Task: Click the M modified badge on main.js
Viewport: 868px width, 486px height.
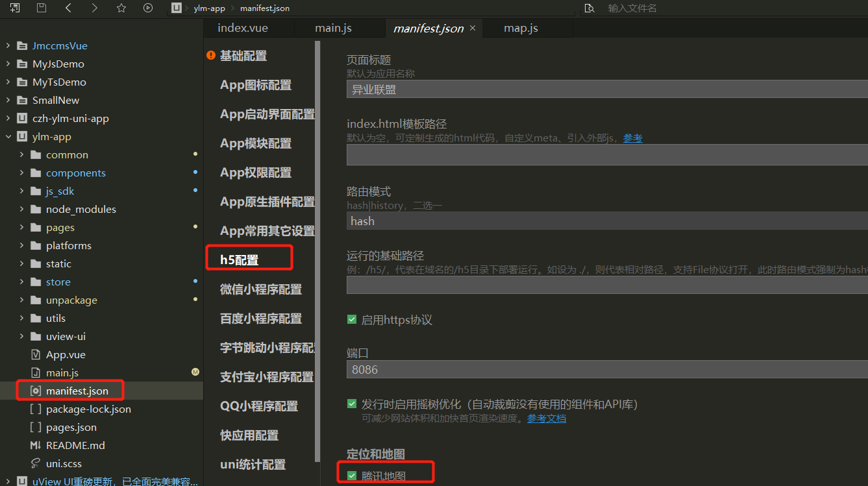Action: pyautogui.click(x=195, y=372)
